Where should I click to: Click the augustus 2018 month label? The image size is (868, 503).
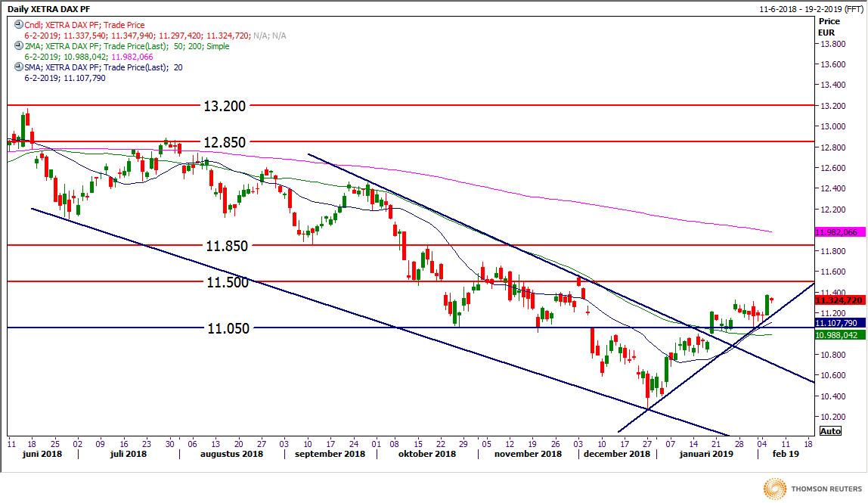(x=231, y=454)
